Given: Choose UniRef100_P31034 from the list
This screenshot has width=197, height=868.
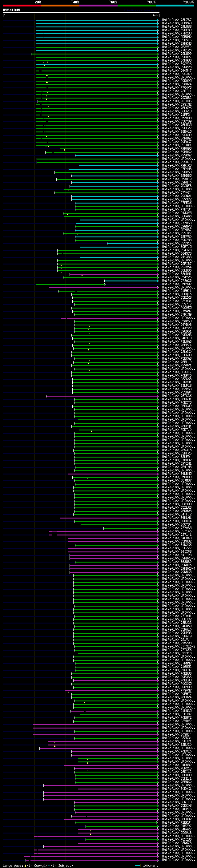Looking at the screenshot, I should pos(176,301).
